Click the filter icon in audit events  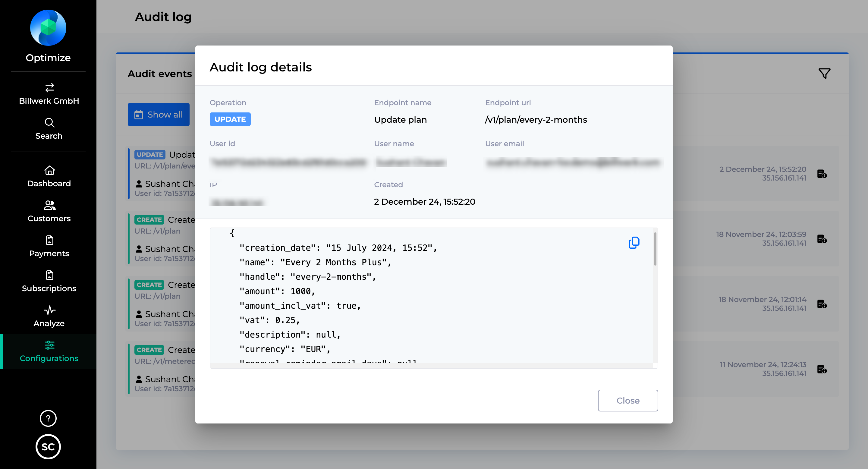[x=825, y=73]
